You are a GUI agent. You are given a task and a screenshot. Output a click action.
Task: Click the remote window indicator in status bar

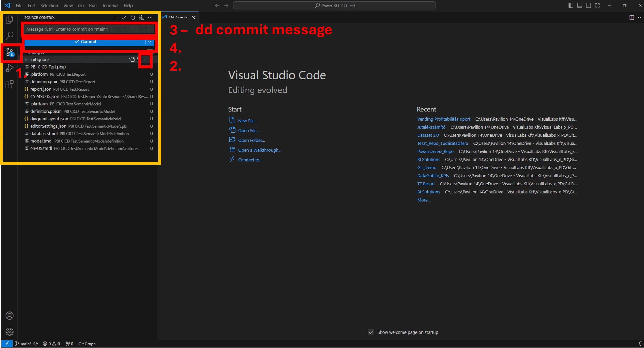(x=7, y=344)
